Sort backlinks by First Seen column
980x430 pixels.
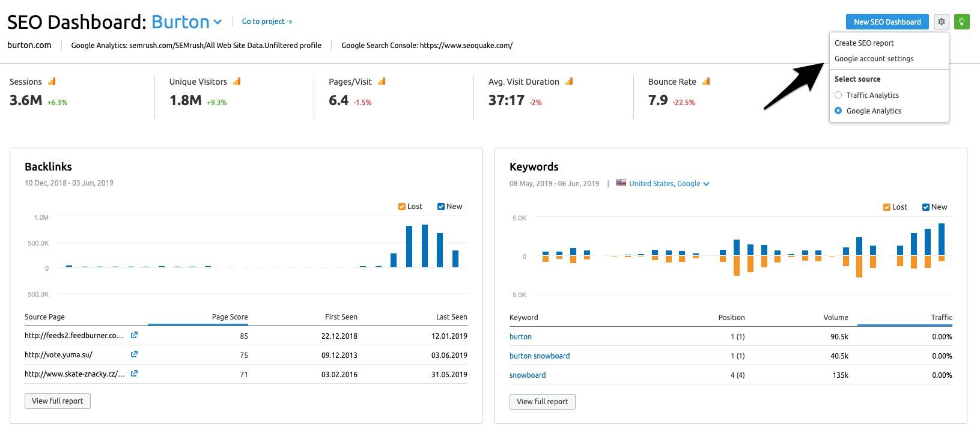[x=341, y=317]
